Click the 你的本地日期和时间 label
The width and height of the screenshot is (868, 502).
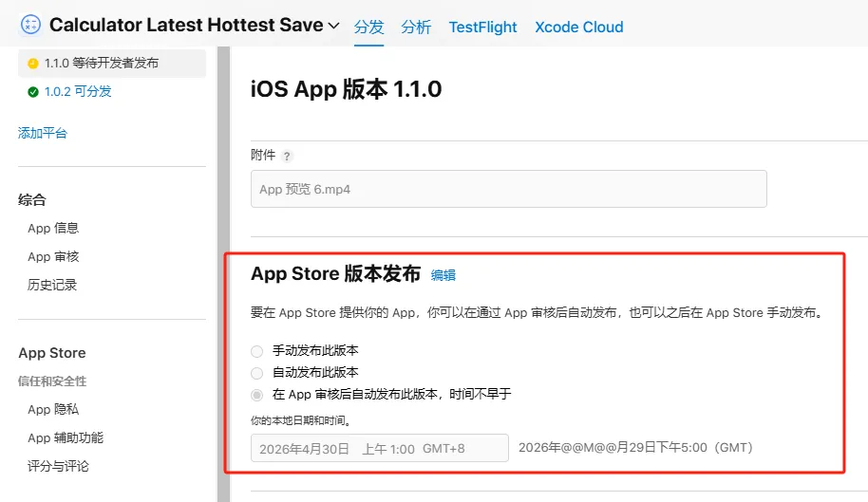301,420
